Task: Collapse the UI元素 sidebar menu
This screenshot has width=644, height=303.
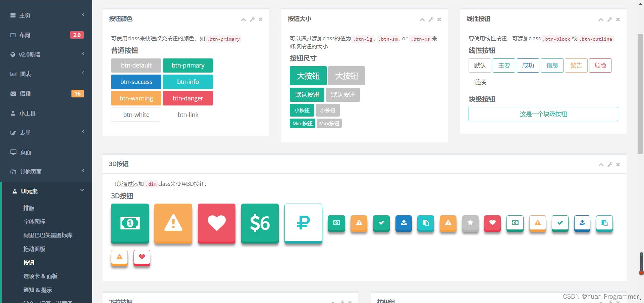Action: tap(47, 191)
